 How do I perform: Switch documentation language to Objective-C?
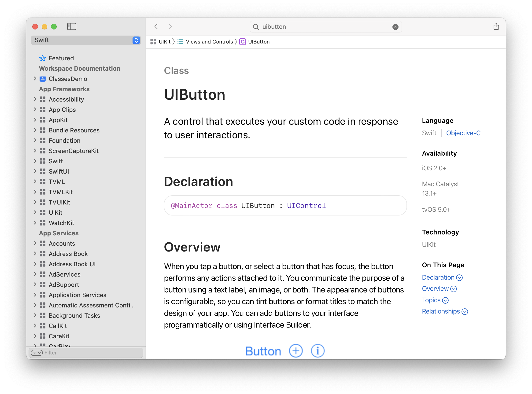(463, 133)
